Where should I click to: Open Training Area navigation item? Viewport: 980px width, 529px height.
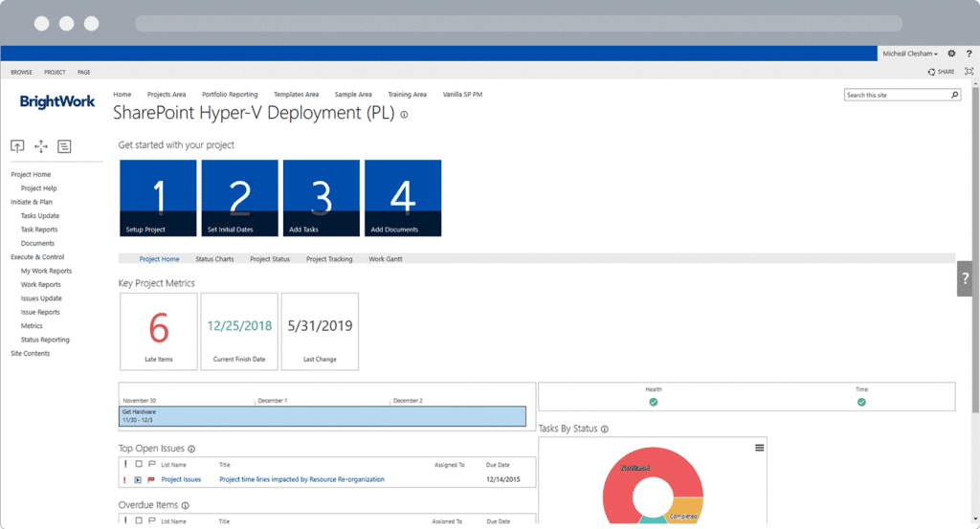tap(407, 95)
